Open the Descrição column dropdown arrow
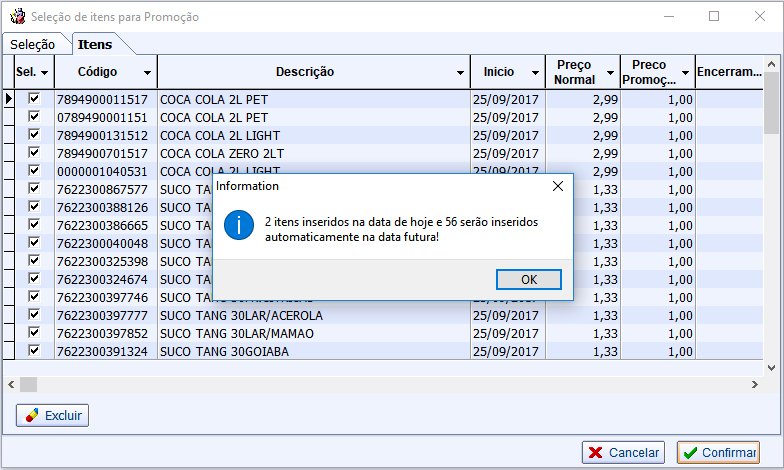784x470 pixels. tap(460, 73)
